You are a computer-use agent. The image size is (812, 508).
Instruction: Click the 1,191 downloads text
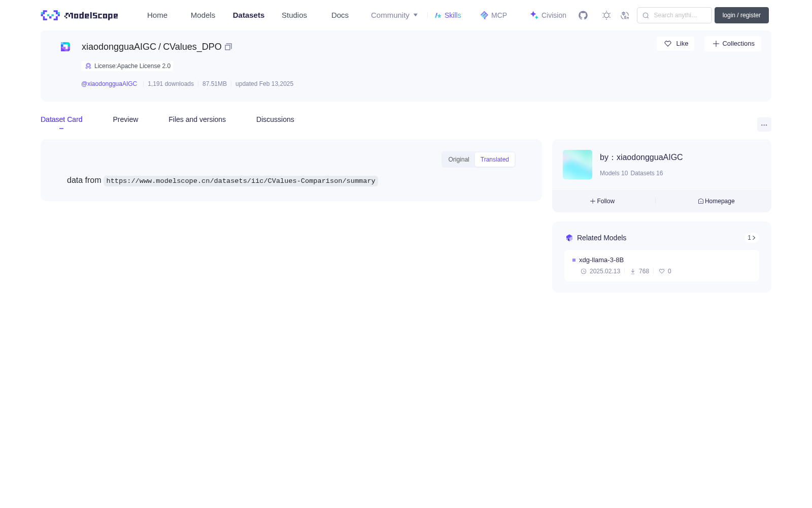(x=171, y=84)
